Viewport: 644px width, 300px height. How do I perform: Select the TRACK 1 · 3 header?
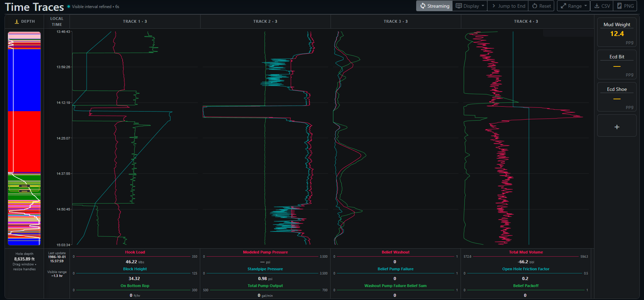pos(135,21)
